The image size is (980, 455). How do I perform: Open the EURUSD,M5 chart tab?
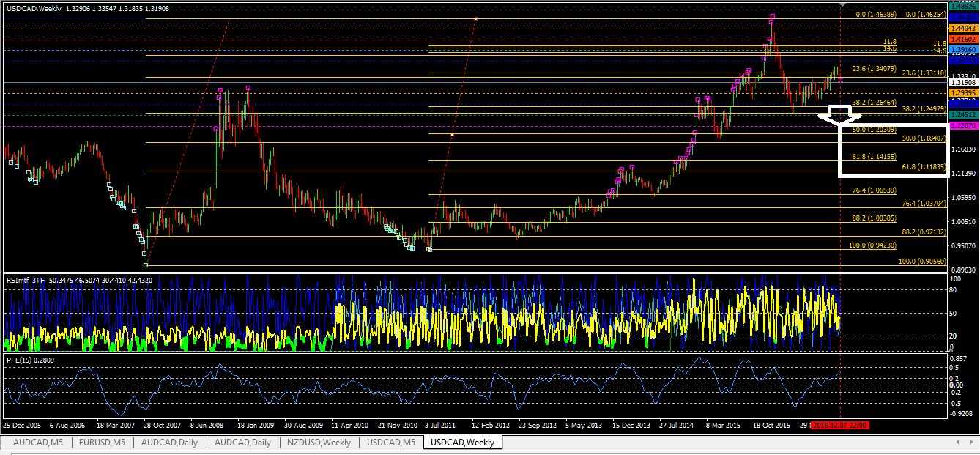pos(103,443)
